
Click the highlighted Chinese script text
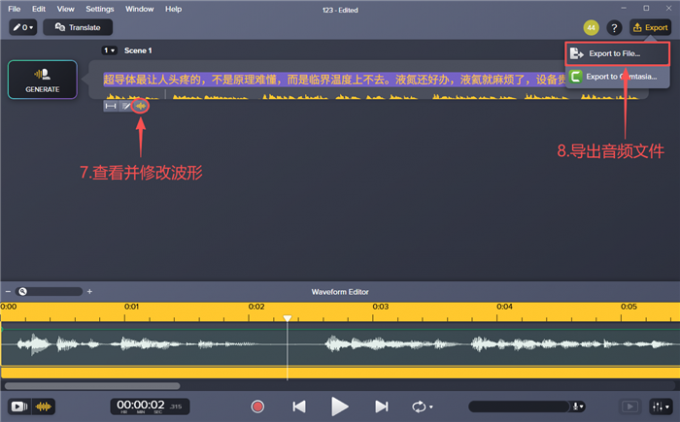point(334,79)
